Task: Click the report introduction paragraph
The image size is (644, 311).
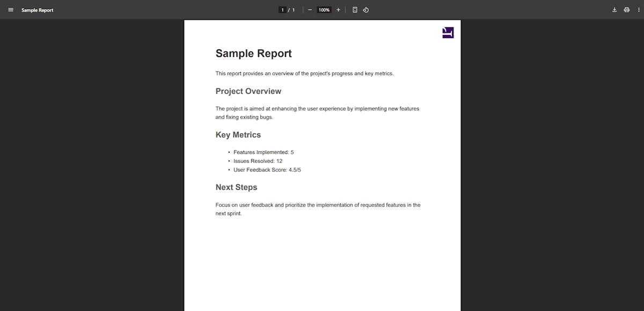Action: point(304,73)
